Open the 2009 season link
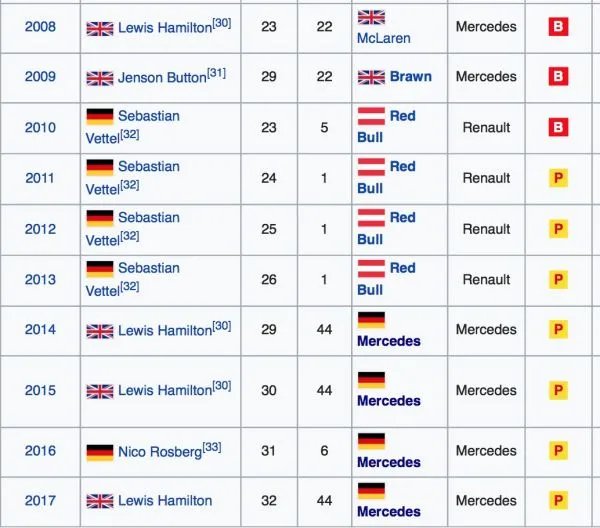This screenshot has height=528, width=600. point(40,77)
